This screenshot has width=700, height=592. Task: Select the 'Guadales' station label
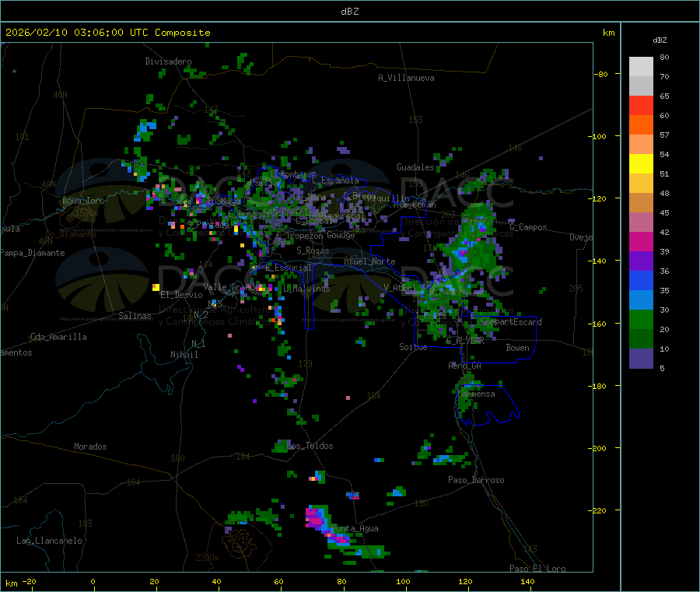coord(415,167)
